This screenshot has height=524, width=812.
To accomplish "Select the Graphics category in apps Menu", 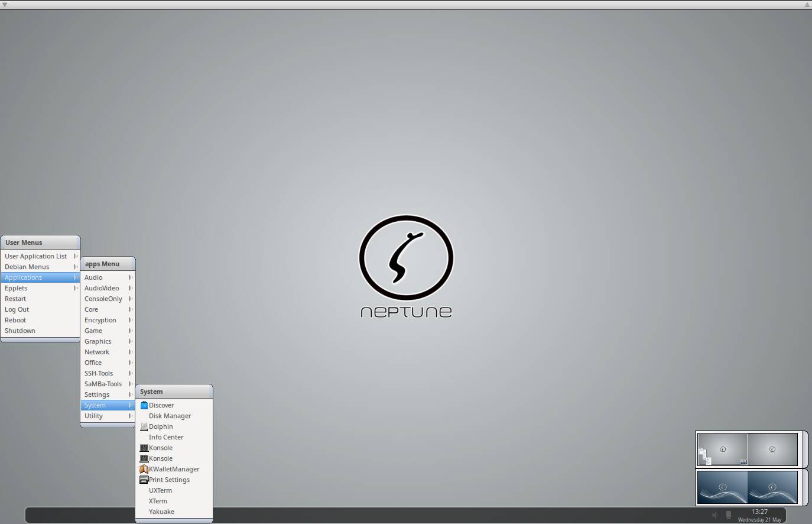I will click(x=98, y=341).
